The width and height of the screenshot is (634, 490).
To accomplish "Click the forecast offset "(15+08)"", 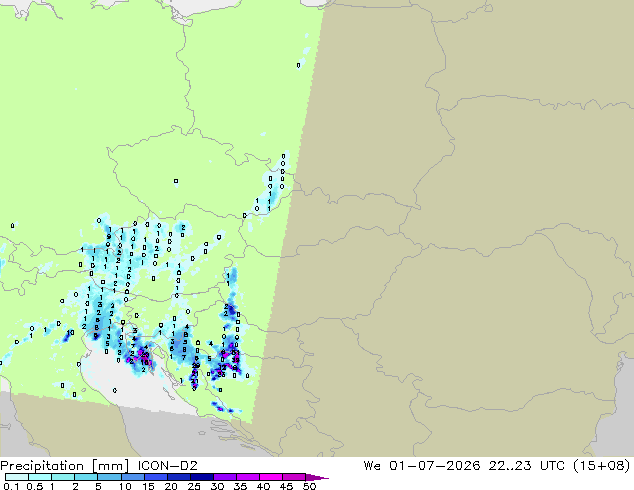I will 602,466.
